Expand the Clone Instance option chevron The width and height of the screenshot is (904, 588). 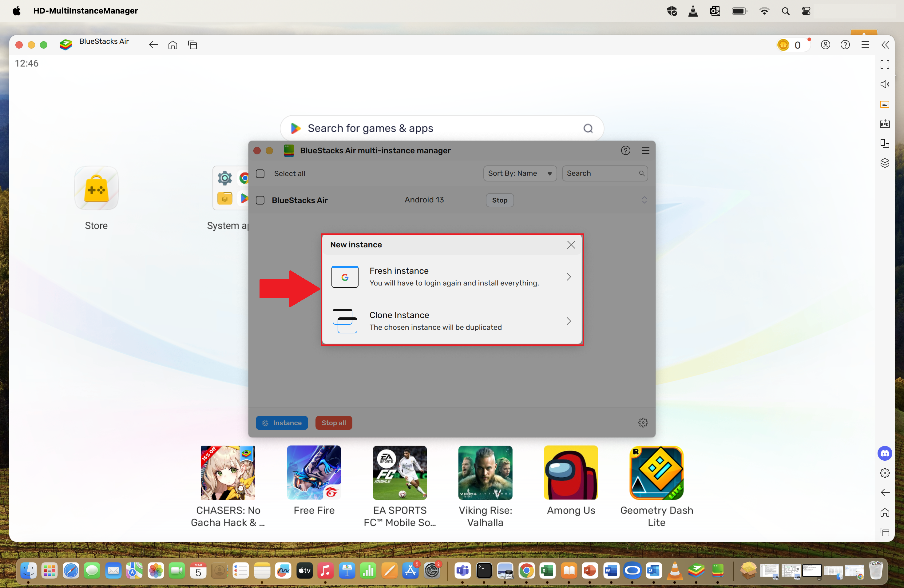[568, 321]
